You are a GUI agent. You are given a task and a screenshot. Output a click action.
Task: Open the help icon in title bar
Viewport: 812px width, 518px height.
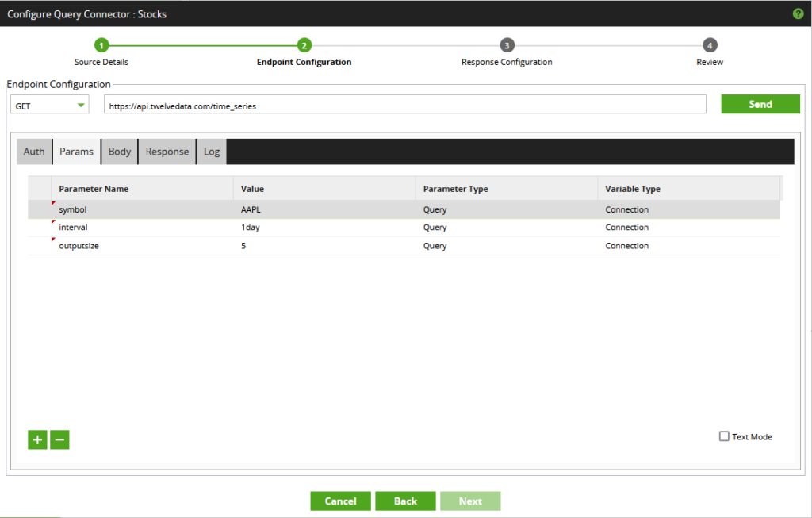click(x=798, y=13)
